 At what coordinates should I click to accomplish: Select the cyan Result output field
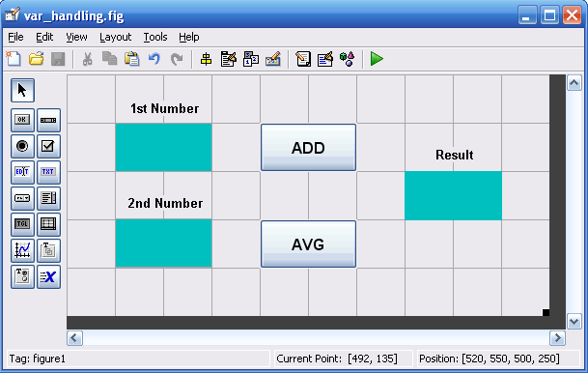point(453,195)
